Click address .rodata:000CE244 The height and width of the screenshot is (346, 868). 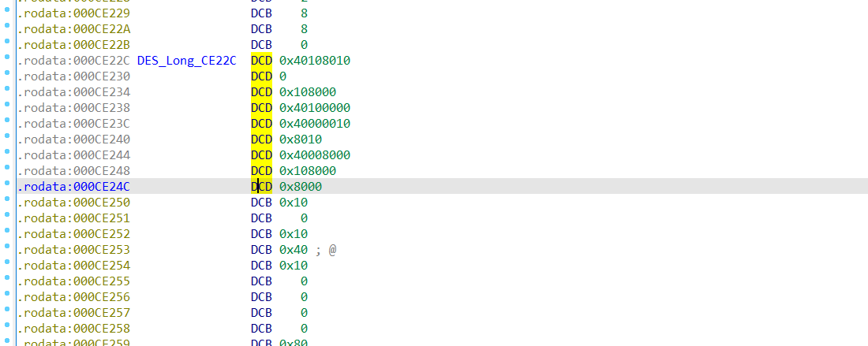point(73,154)
